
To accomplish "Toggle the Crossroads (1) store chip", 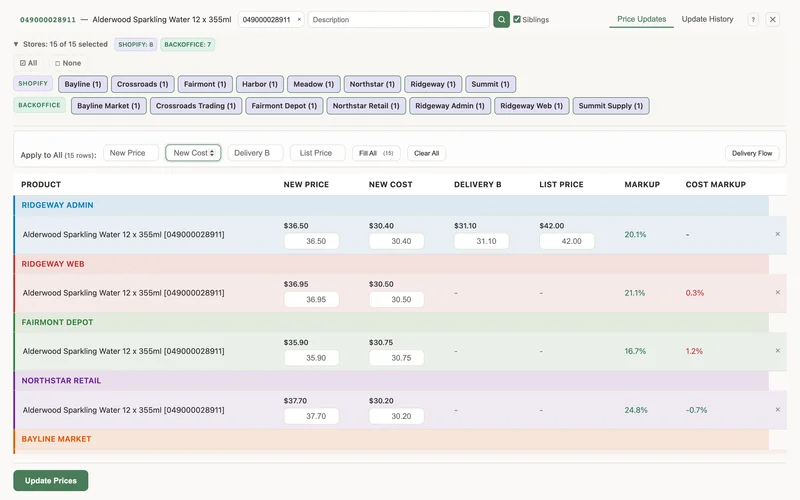I will (142, 84).
